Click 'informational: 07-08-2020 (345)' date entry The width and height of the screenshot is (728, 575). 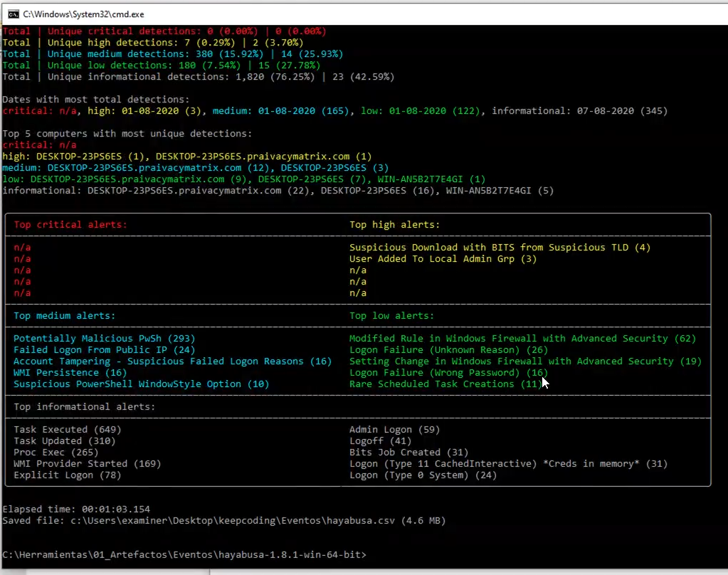pos(579,111)
